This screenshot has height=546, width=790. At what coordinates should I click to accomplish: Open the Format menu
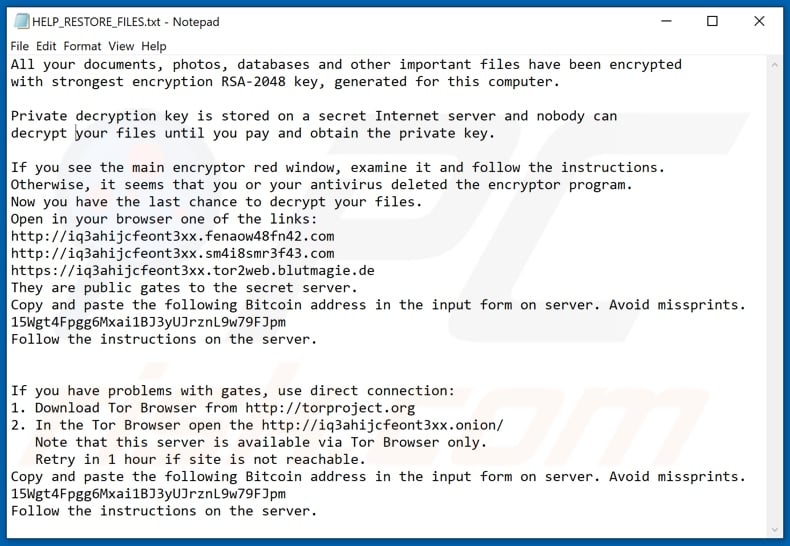pyautogui.click(x=82, y=46)
